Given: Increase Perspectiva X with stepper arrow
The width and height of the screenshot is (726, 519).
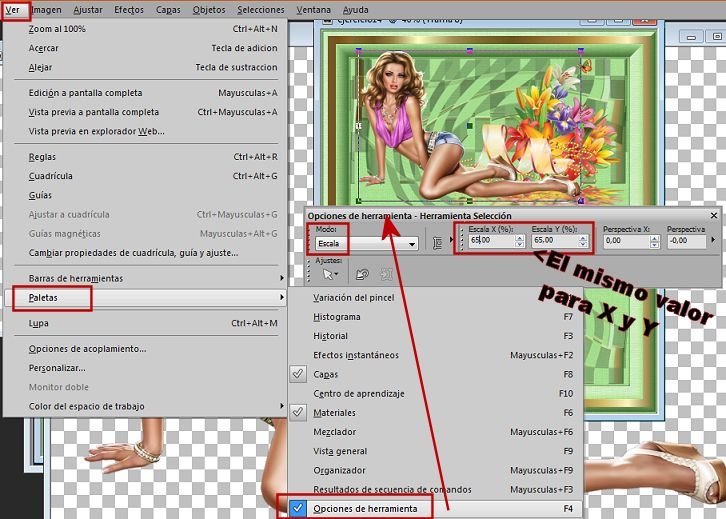Looking at the screenshot, I should coord(654,238).
